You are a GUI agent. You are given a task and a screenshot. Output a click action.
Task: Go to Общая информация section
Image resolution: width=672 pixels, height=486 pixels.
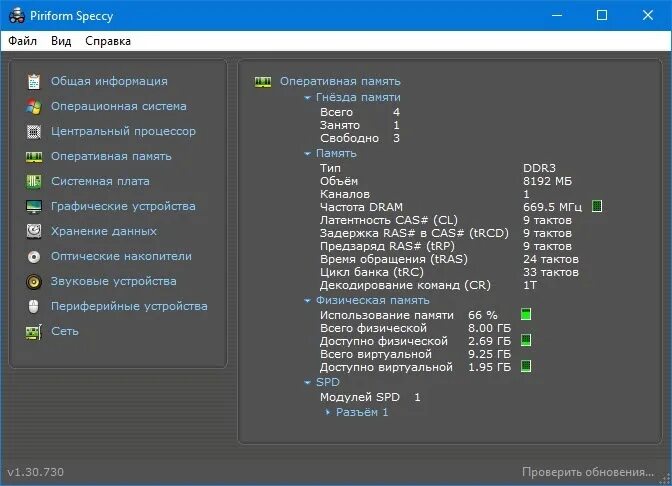click(x=109, y=81)
